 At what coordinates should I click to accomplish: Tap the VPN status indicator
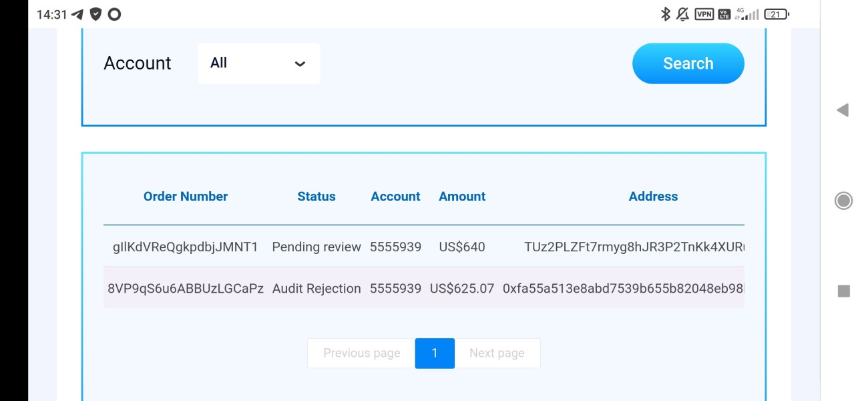pyautogui.click(x=704, y=14)
